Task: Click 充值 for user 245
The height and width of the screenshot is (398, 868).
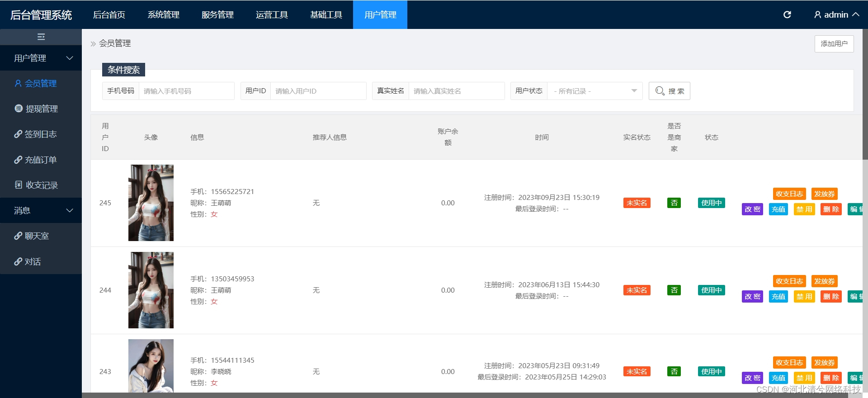Action: point(778,209)
